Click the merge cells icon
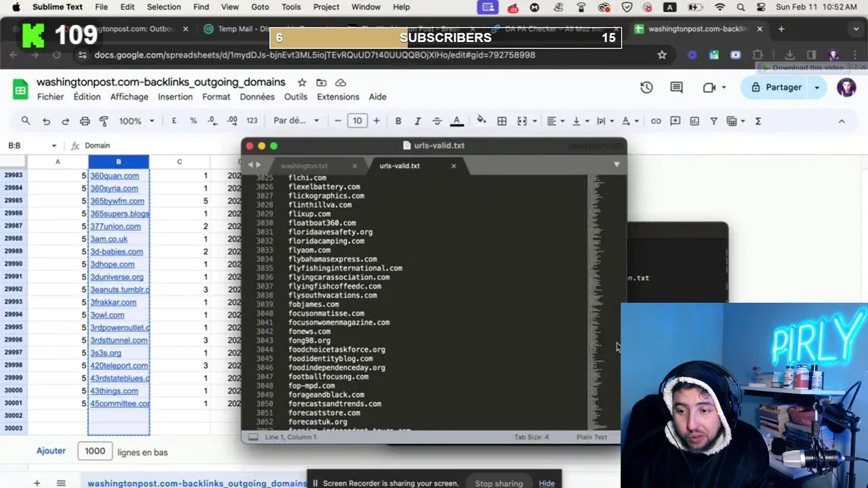868x488 pixels. point(522,121)
